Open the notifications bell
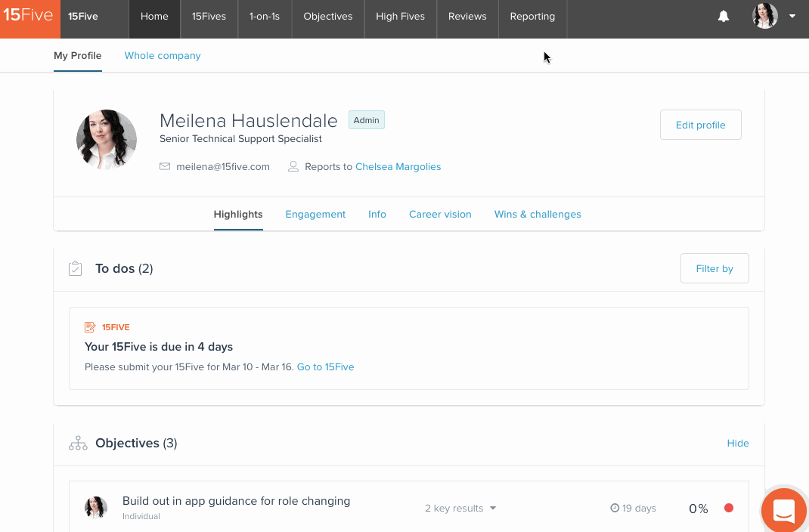The width and height of the screenshot is (809, 532). pyautogui.click(x=724, y=17)
